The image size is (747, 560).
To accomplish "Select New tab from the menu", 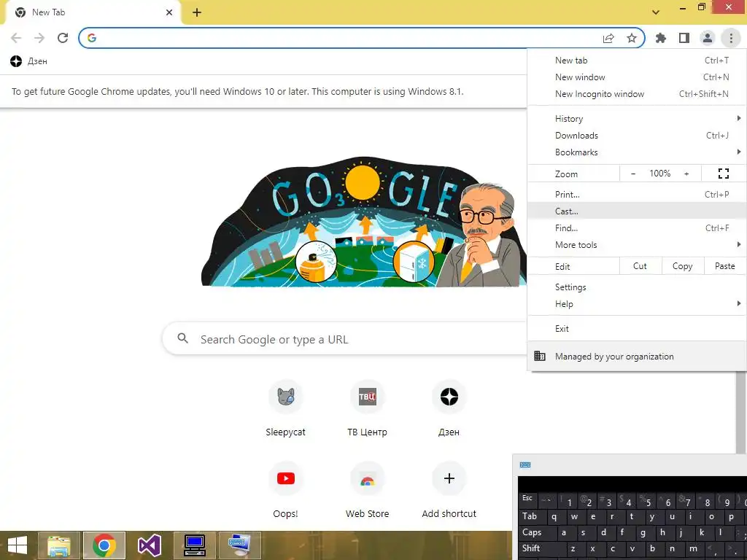I will tap(637, 61).
